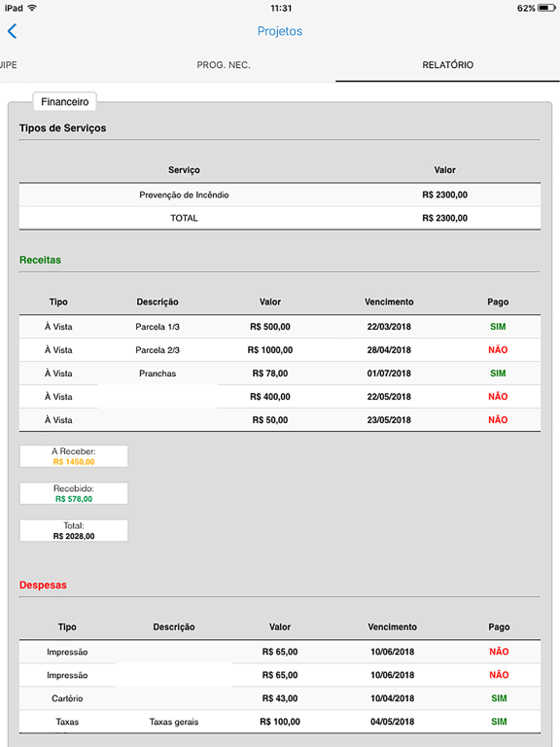The image size is (560, 747).
Task: Select the RELATÓRIO tab
Action: point(447,65)
